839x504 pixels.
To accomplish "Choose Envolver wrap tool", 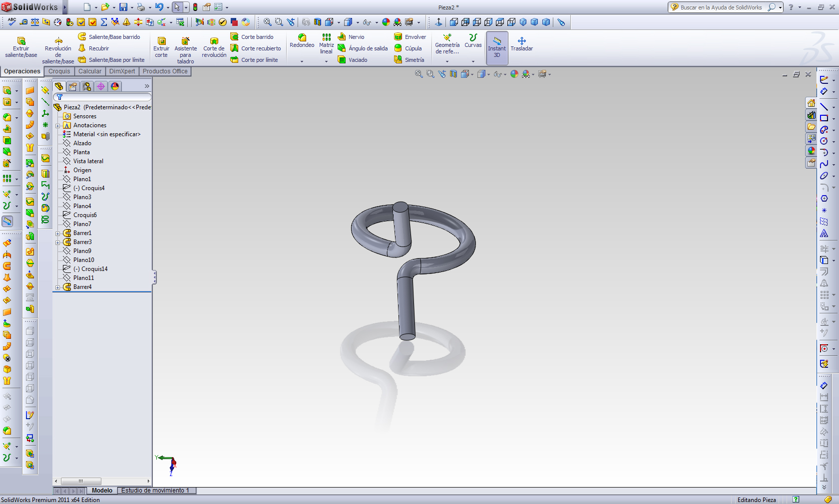I will point(410,37).
